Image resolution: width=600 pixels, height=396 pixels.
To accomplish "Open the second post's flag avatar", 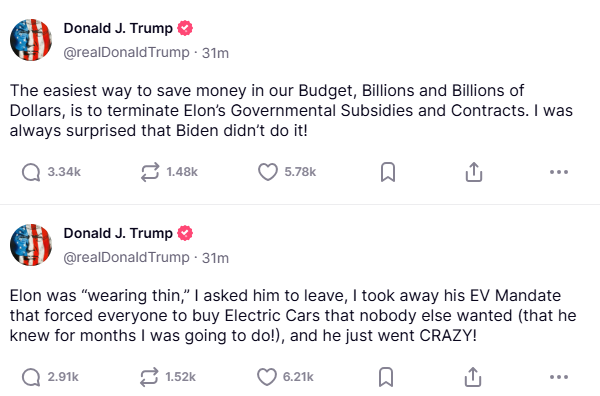I will pyautogui.click(x=31, y=245).
